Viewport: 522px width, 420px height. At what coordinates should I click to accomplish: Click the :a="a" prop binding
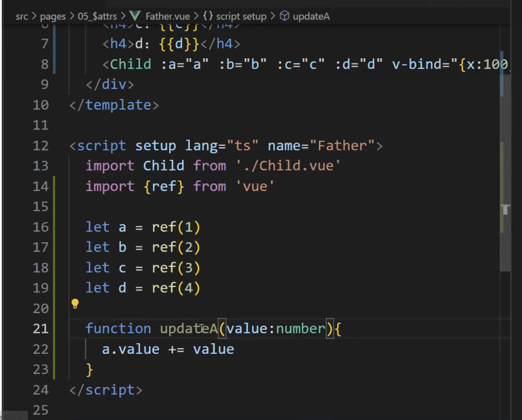tap(184, 64)
